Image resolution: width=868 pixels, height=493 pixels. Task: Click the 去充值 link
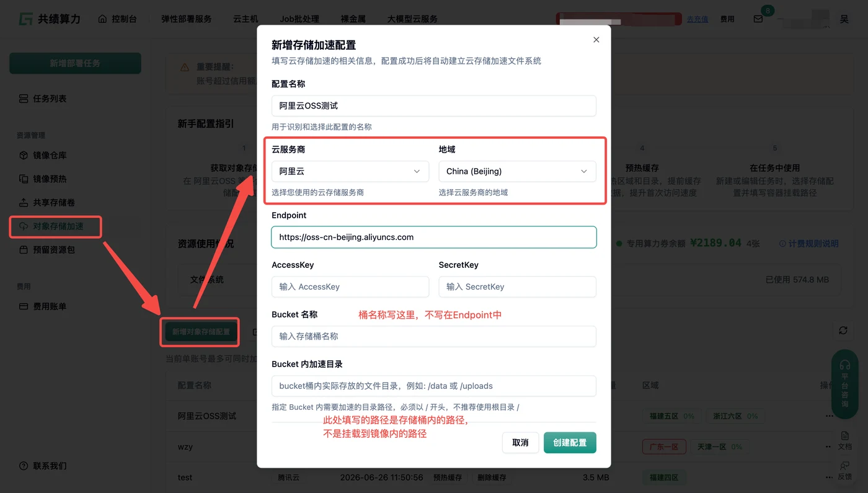697,19
